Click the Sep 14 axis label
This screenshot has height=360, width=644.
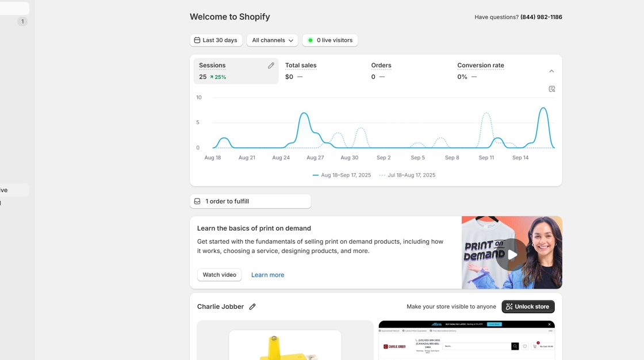pos(520,158)
